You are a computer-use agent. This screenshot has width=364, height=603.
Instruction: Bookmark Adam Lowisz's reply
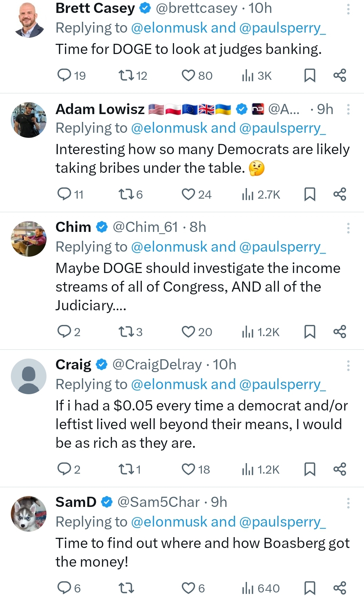coord(309,194)
